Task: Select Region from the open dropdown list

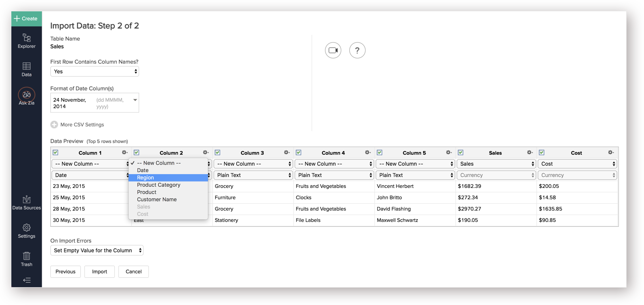Action: tap(145, 178)
